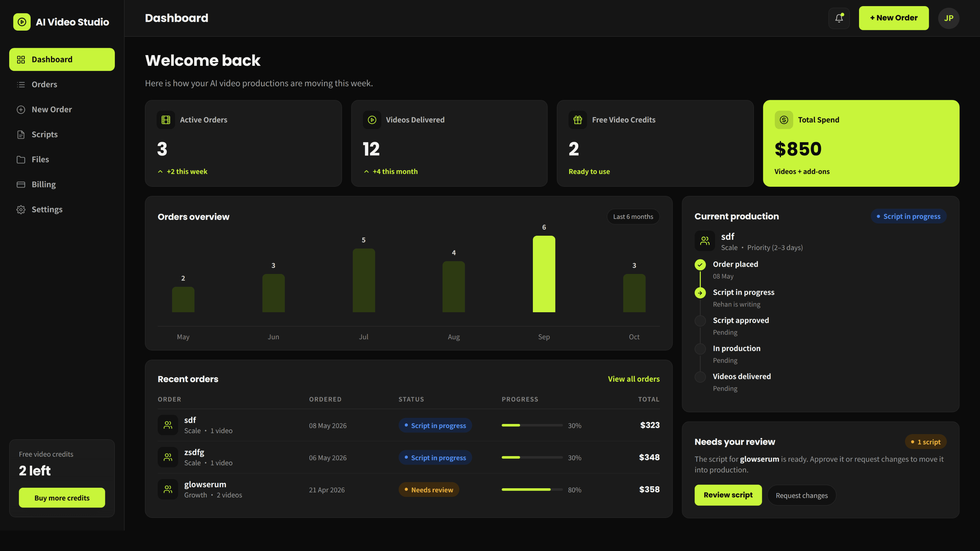Click the May bar in Orders overview
This screenshot has width=980, height=551.
coord(183,299)
